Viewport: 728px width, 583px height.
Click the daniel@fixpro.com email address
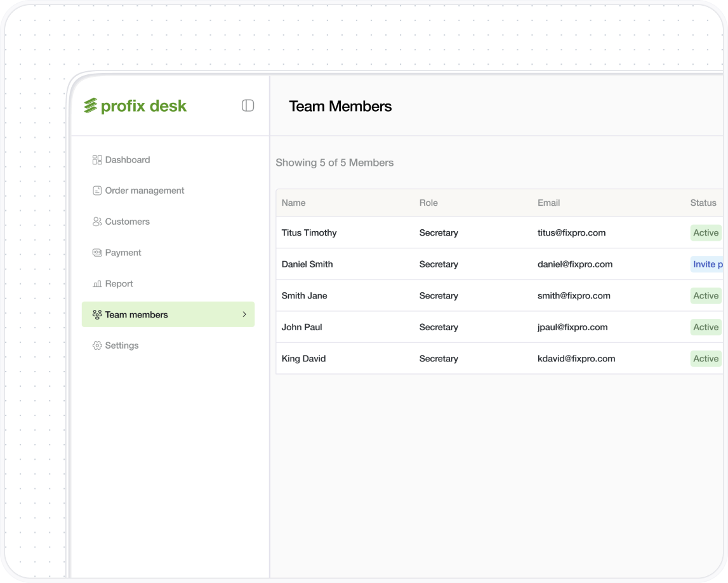[574, 264]
